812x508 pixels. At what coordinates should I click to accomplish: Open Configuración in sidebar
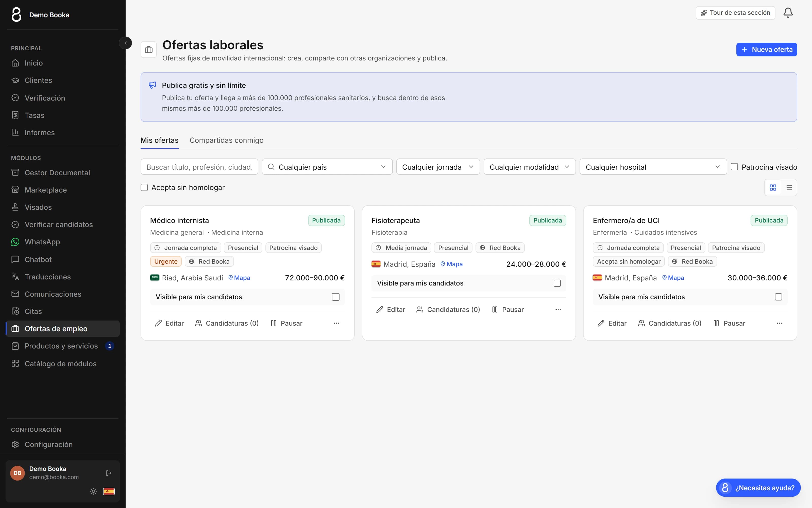point(63,444)
